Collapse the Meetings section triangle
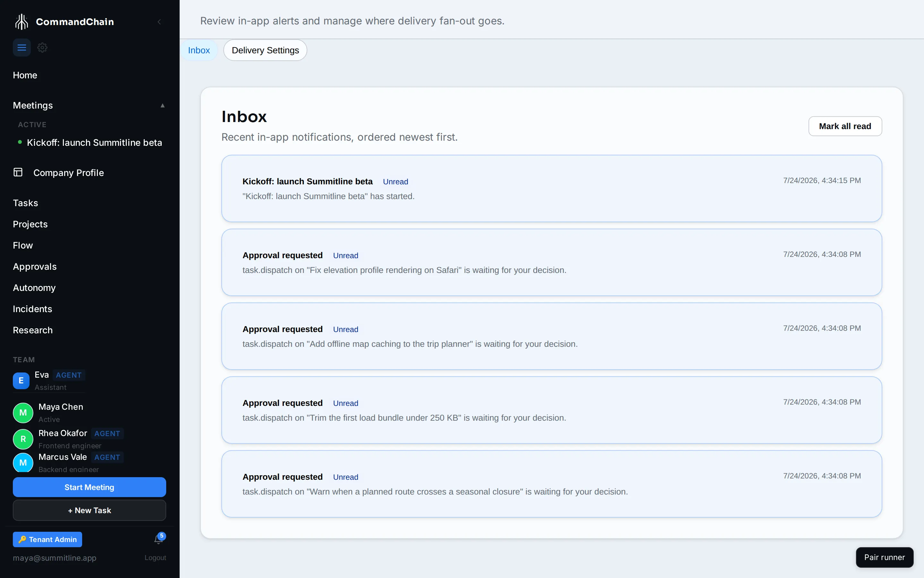This screenshot has width=924, height=578. (162, 106)
